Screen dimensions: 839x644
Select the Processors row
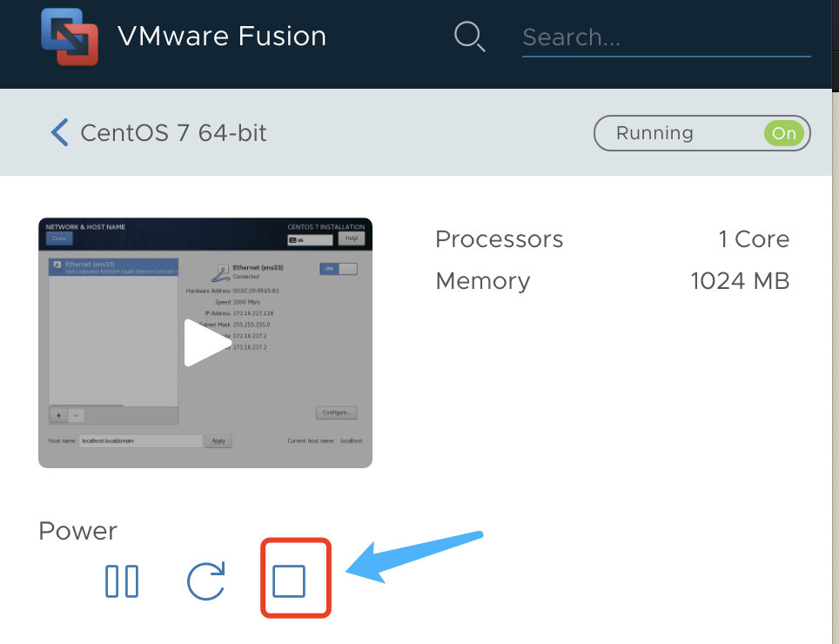[612, 239]
